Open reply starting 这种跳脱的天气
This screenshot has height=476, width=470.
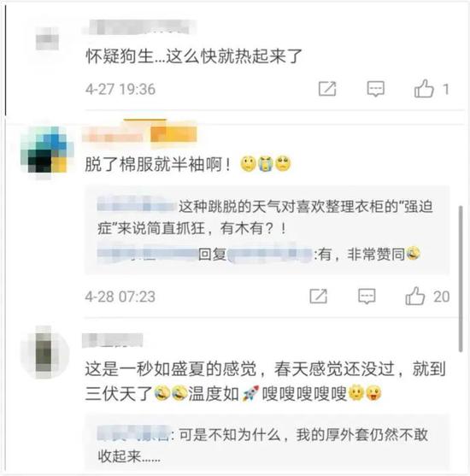tap(266, 217)
